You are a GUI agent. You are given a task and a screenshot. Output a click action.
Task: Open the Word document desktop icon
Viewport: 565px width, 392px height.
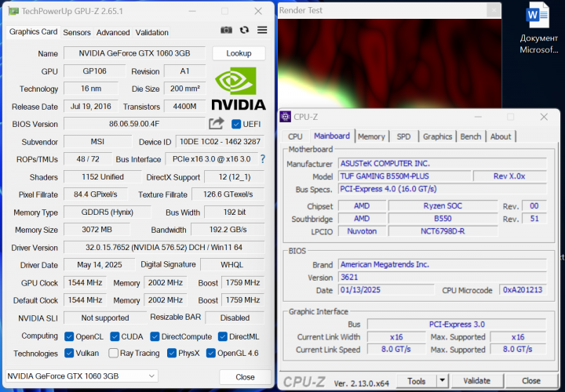point(538,29)
